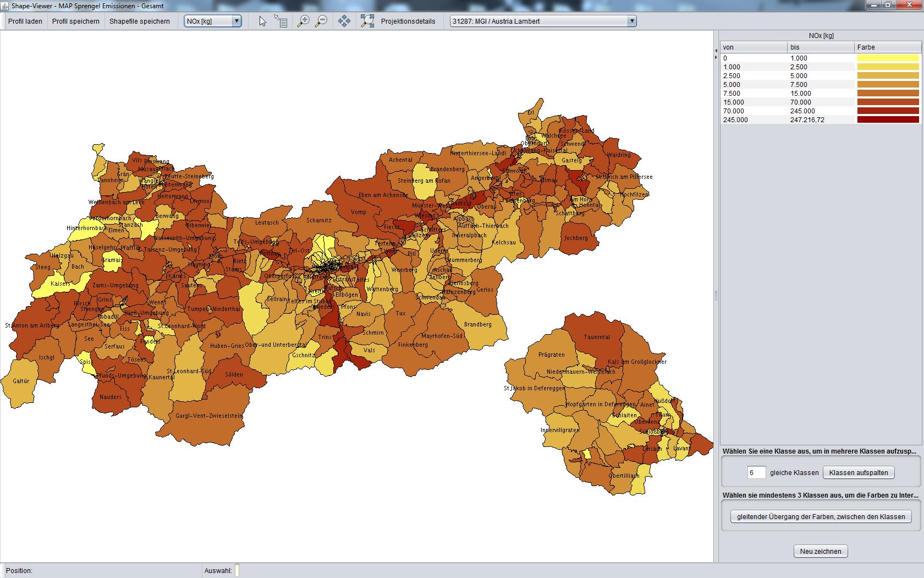Click the gleiche Klassen number input field
The image size is (924, 578).
(756, 473)
